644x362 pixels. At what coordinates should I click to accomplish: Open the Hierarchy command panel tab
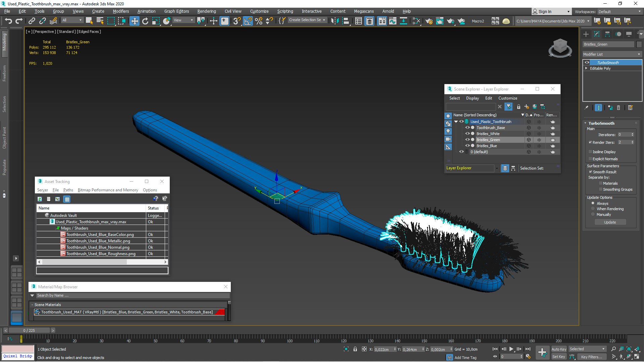(607, 34)
